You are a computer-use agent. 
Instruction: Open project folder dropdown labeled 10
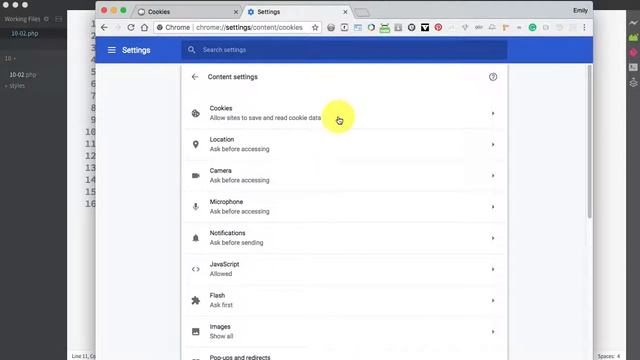pos(10,58)
